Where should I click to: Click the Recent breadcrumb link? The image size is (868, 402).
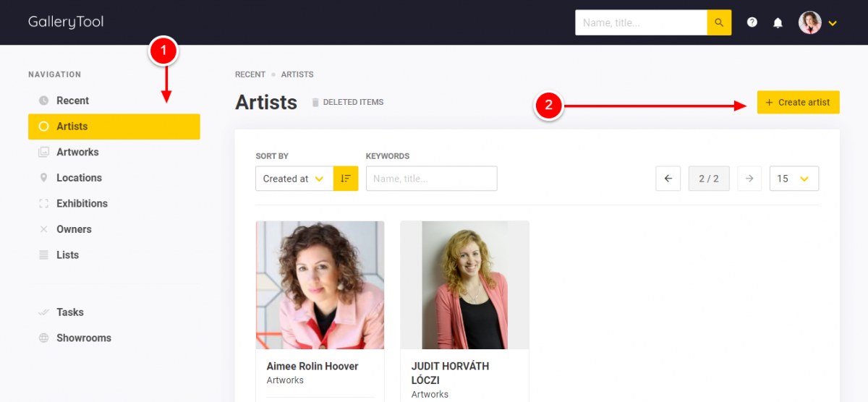click(x=250, y=74)
